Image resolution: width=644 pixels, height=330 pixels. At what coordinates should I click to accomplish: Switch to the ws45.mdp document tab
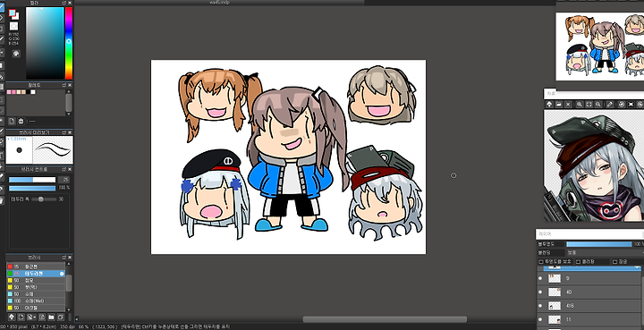[x=220, y=2]
